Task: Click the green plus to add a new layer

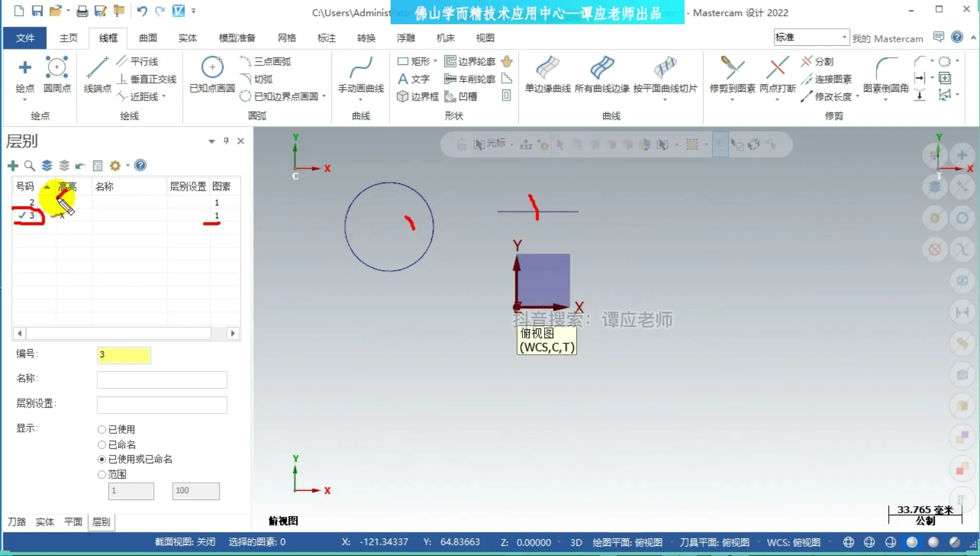Action: pyautogui.click(x=12, y=165)
